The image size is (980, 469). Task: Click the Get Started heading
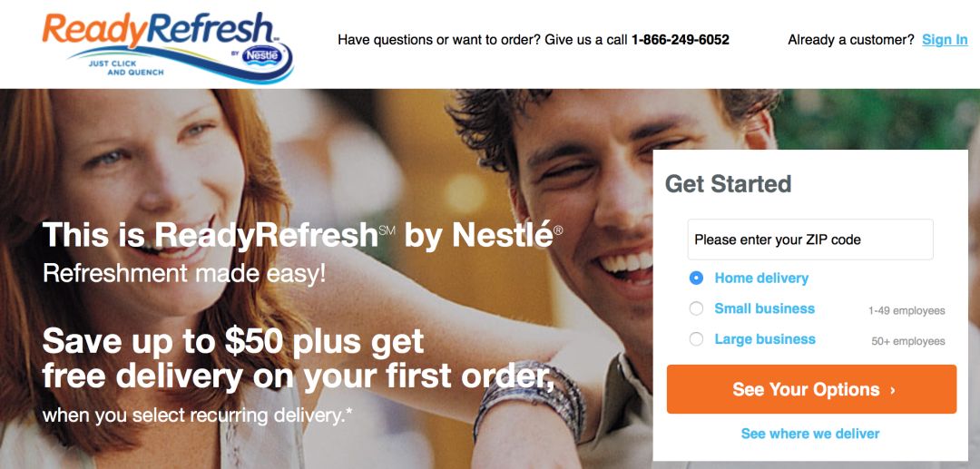tap(728, 184)
